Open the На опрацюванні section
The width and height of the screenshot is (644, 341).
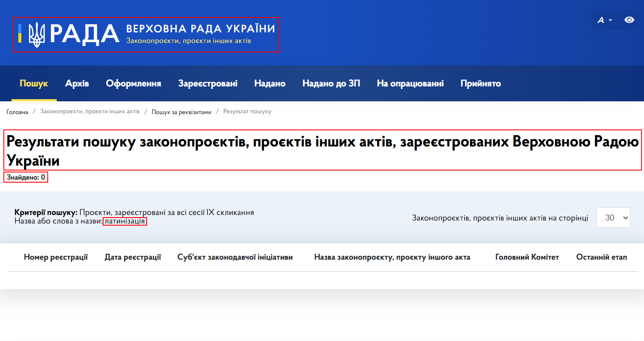410,83
